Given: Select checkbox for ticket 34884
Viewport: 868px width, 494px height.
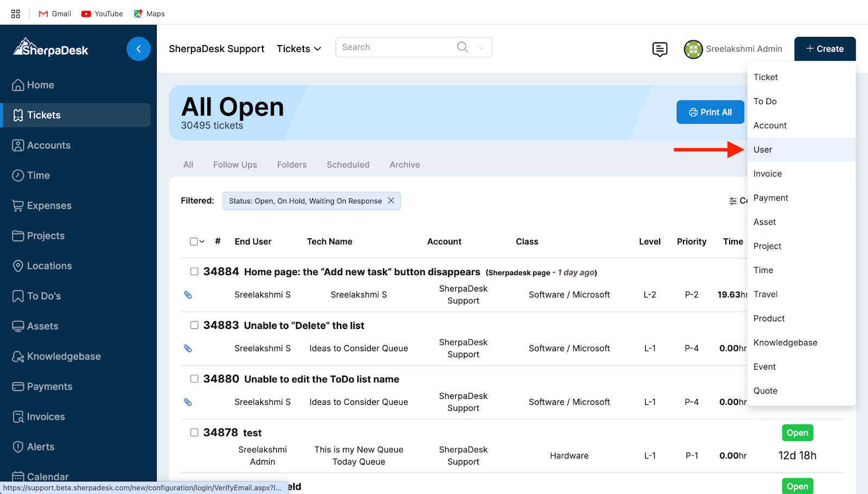Looking at the screenshot, I should pyautogui.click(x=194, y=271).
